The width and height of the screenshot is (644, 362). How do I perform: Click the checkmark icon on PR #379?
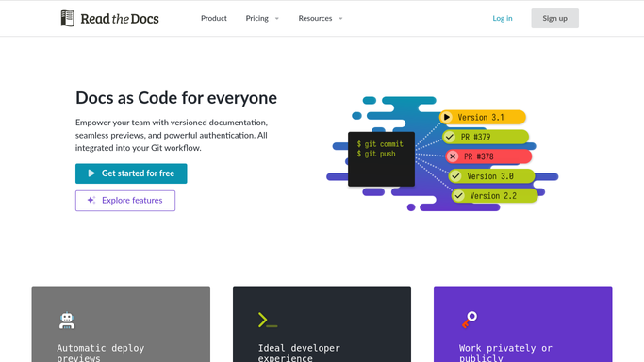450,137
